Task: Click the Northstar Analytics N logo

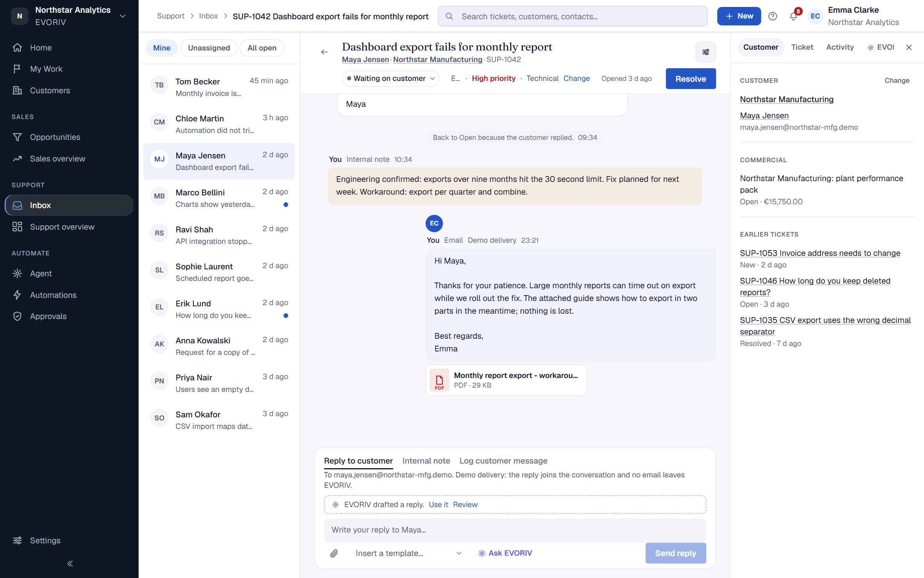Action: click(x=20, y=16)
